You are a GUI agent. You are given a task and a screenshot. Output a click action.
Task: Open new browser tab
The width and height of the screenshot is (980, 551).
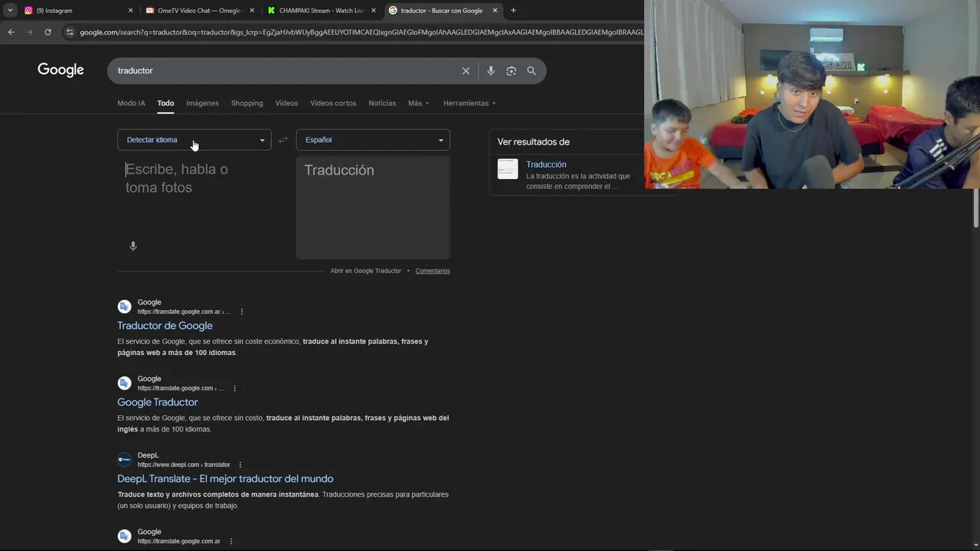click(x=513, y=11)
